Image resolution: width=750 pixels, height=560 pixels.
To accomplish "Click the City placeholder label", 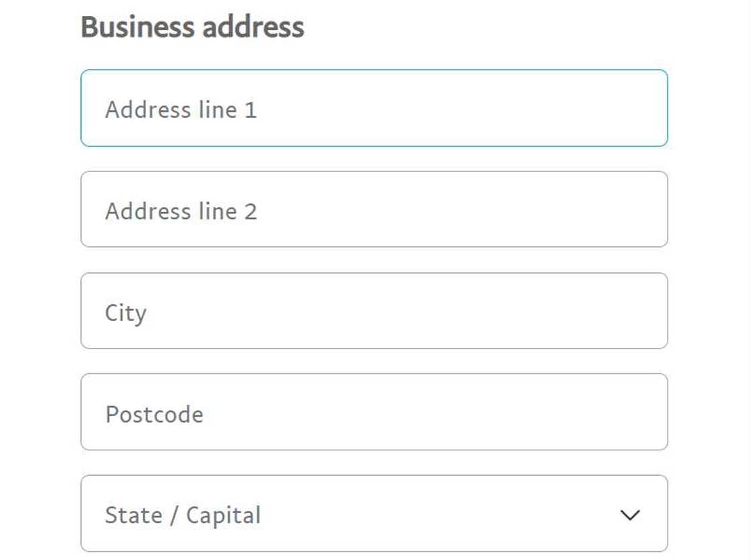I will click(x=127, y=312).
